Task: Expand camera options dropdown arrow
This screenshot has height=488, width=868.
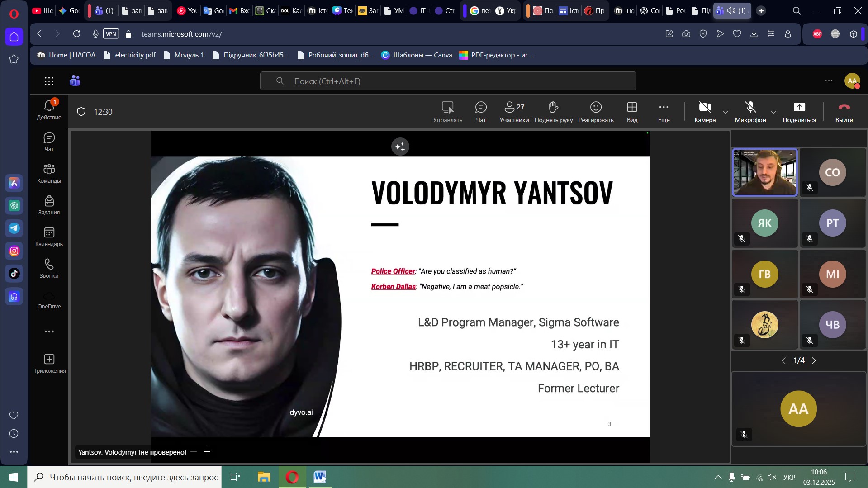Action: point(726,112)
